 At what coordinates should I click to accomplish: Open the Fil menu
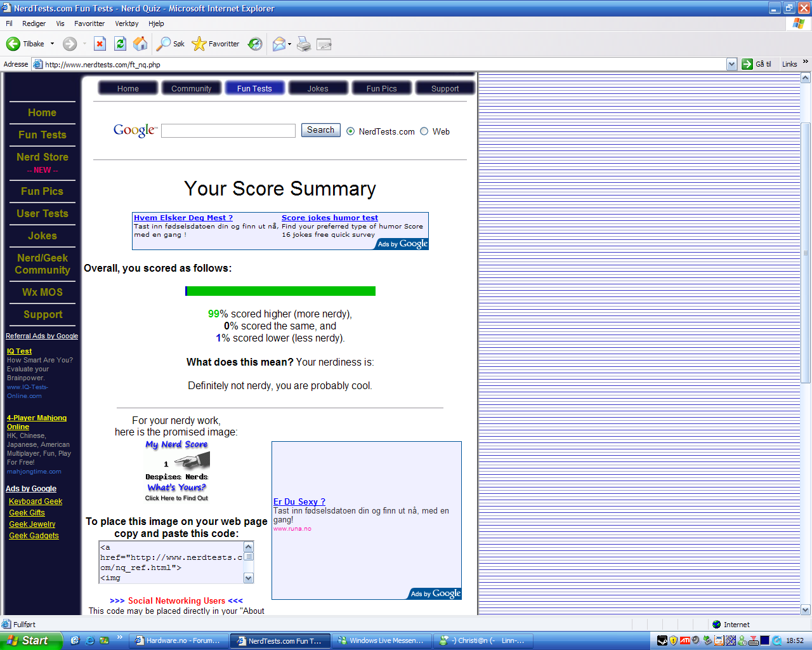click(x=9, y=23)
